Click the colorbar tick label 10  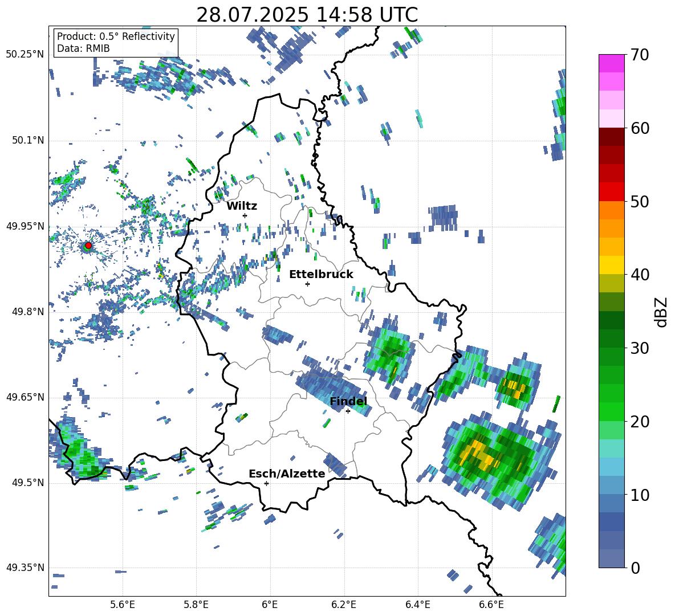640,495
